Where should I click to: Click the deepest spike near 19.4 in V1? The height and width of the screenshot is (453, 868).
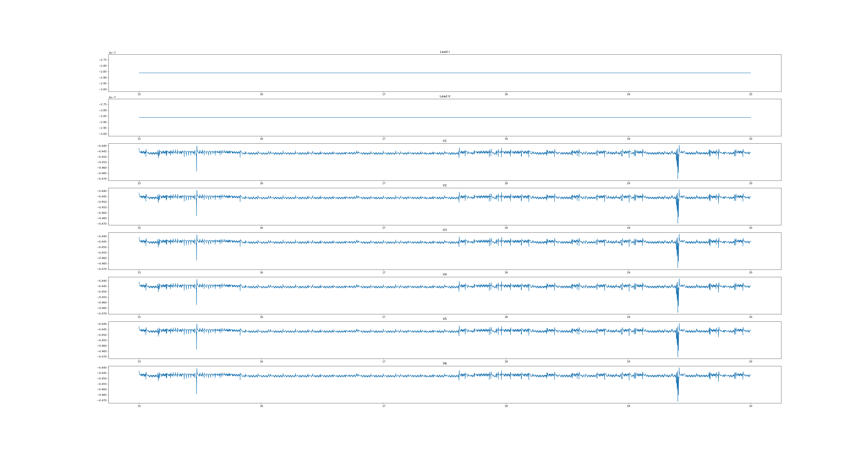tap(678, 174)
